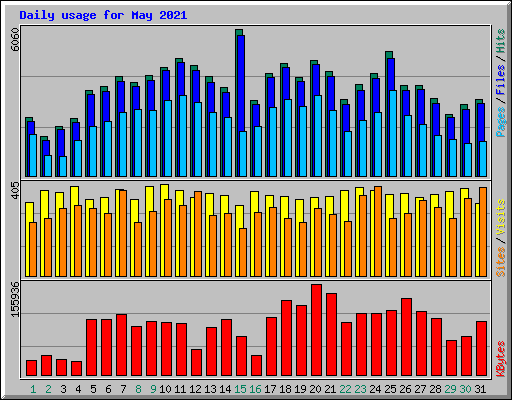Click the red KBytes bar for day 16

tap(256, 366)
